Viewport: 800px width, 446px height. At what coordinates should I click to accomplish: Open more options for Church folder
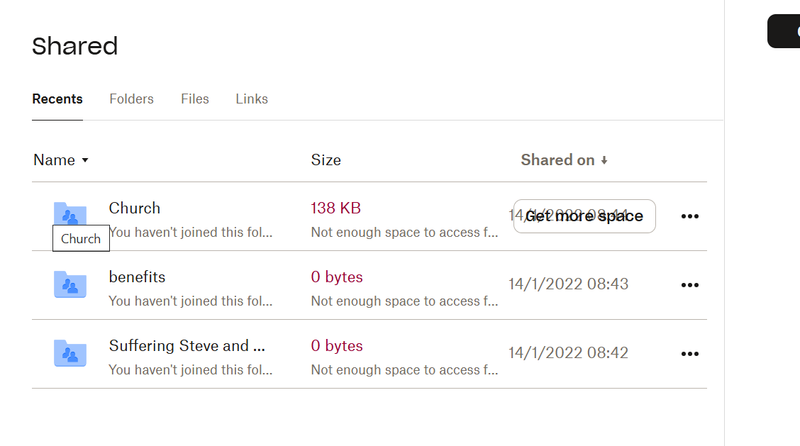tap(689, 216)
